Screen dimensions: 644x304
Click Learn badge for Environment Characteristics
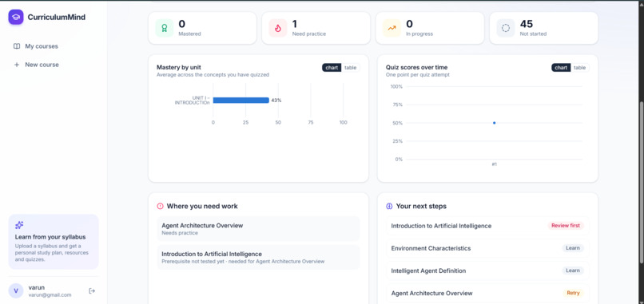(x=573, y=248)
